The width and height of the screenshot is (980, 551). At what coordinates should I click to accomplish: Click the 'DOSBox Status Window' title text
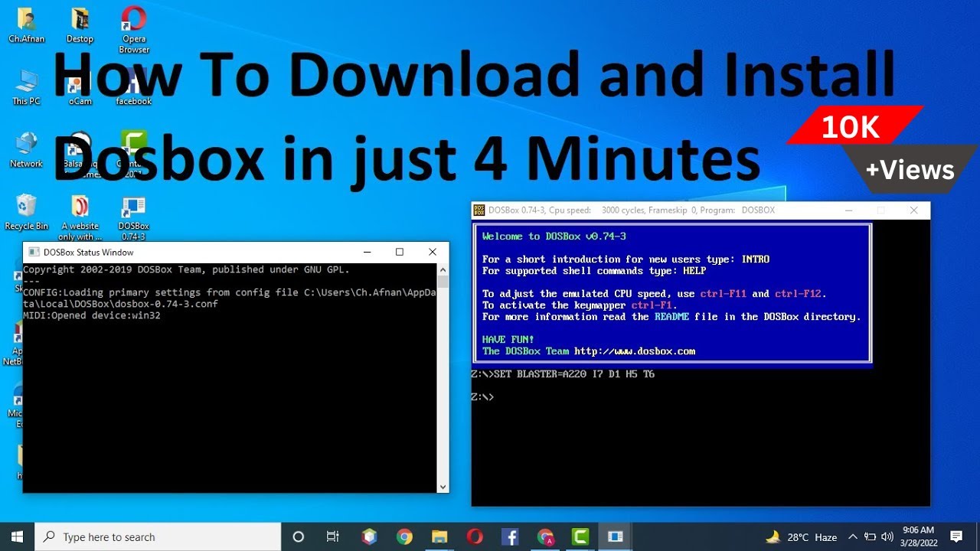[89, 252]
